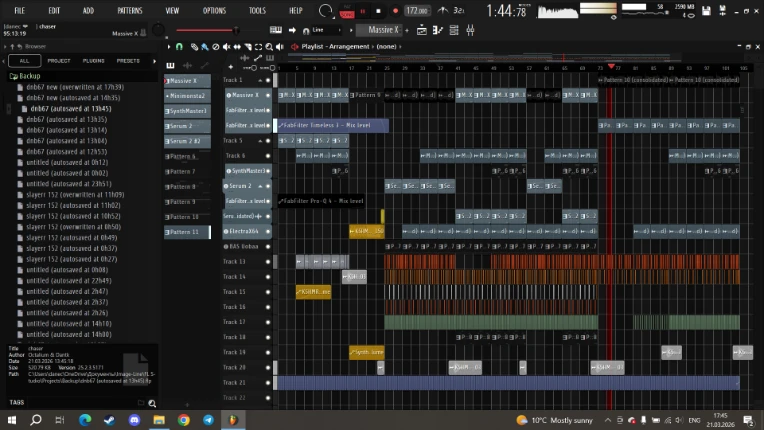This screenshot has height=430, width=764.
Task: Open the mixer view icon
Action: (470, 30)
